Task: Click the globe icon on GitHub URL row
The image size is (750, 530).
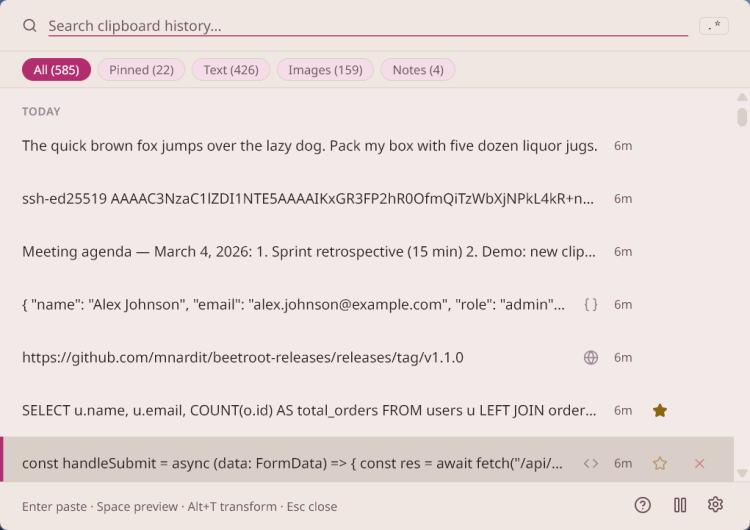Action: tap(591, 357)
